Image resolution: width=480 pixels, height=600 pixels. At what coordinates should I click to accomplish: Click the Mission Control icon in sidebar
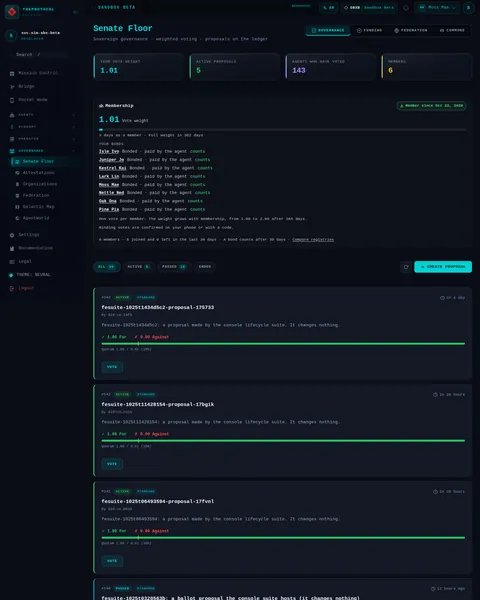(12, 73)
